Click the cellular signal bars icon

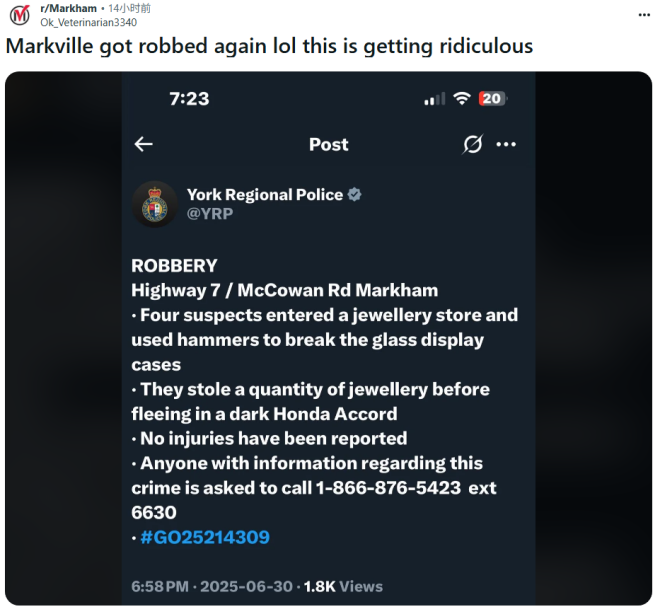(435, 99)
